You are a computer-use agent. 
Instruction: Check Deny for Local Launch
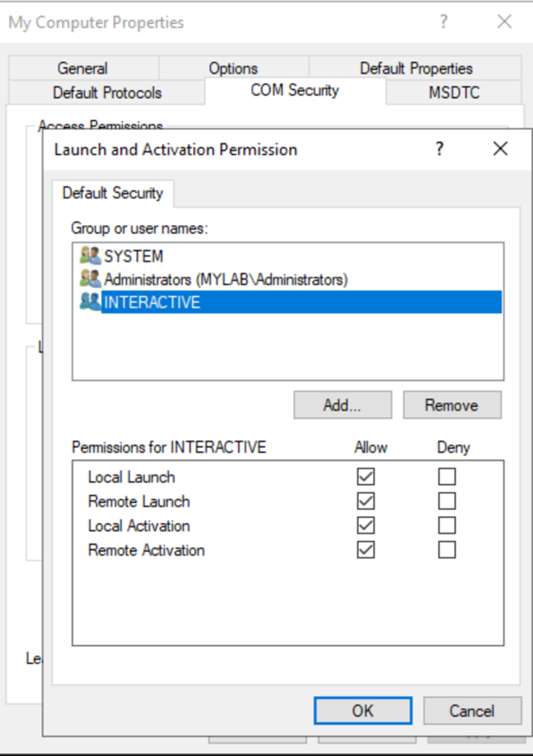(446, 477)
